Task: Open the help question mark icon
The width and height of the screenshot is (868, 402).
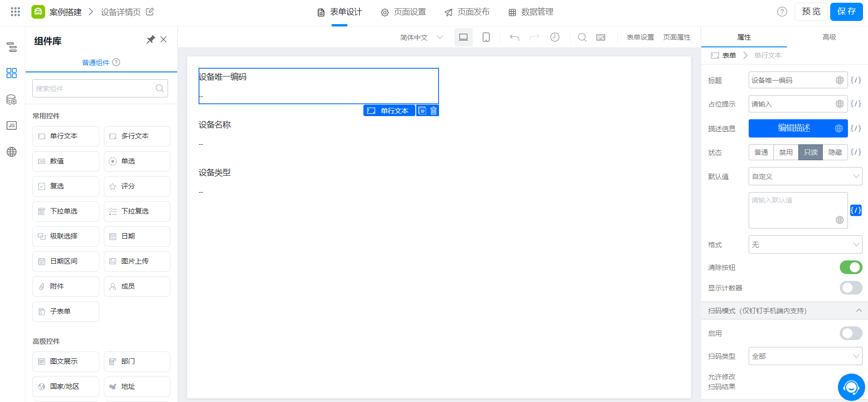Action: (x=782, y=12)
